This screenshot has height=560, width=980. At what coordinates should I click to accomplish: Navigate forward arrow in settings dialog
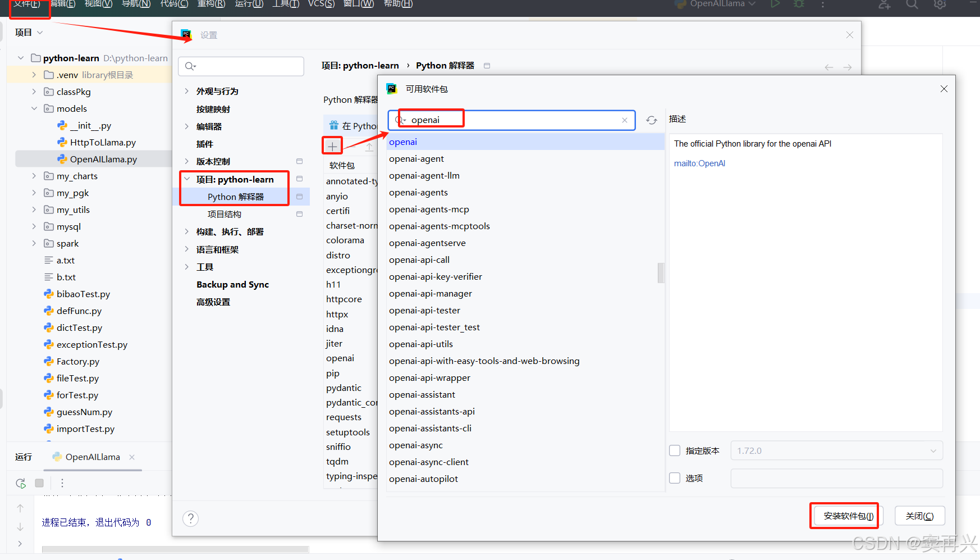pos(848,67)
